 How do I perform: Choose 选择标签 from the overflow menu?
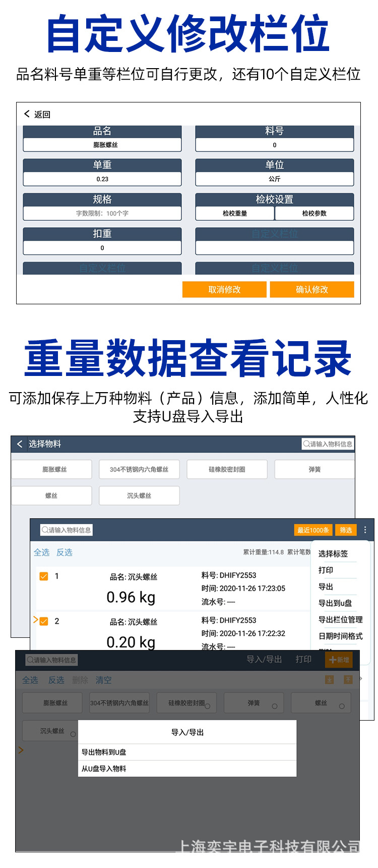(333, 554)
